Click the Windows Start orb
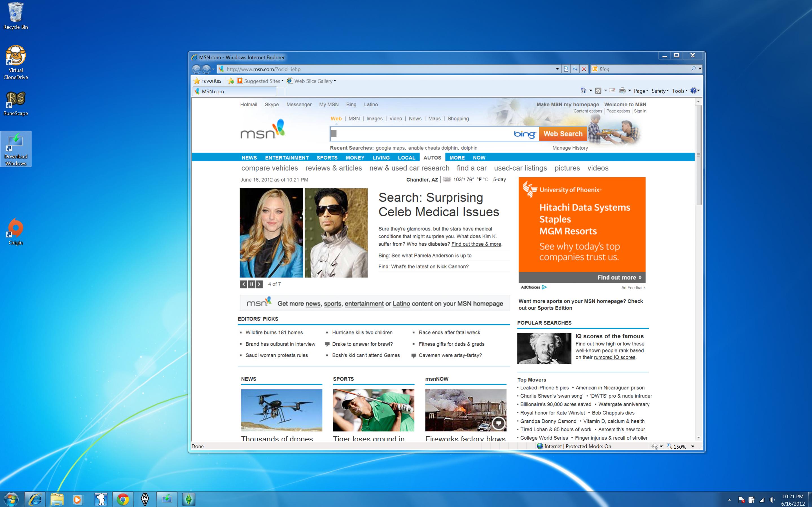 pos(11,499)
